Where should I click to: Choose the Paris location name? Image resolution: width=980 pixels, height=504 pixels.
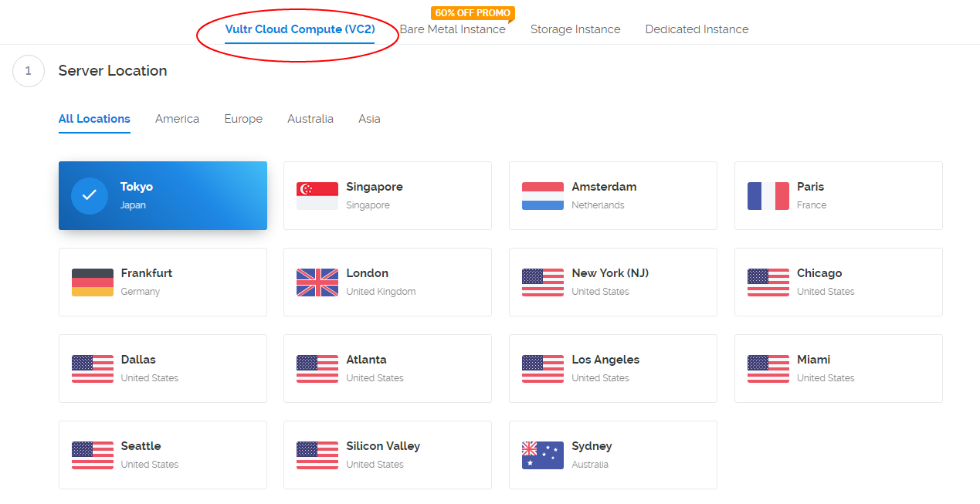(810, 187)
